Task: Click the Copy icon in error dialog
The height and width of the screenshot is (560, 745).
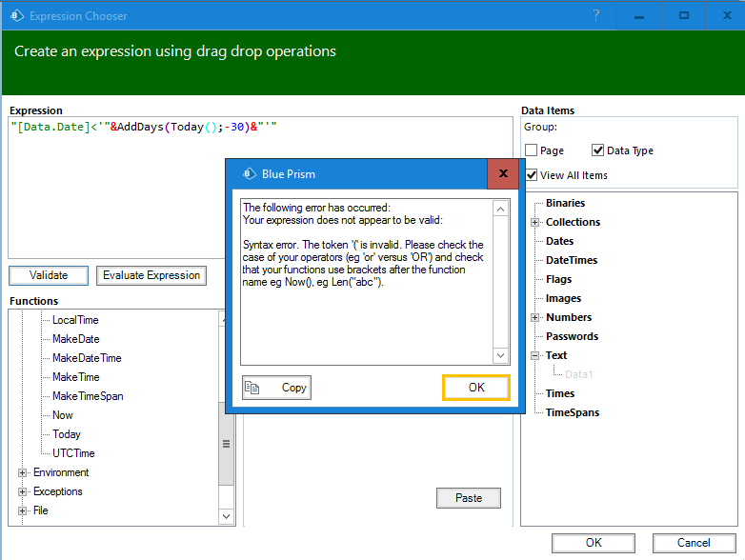Action: 252,388
